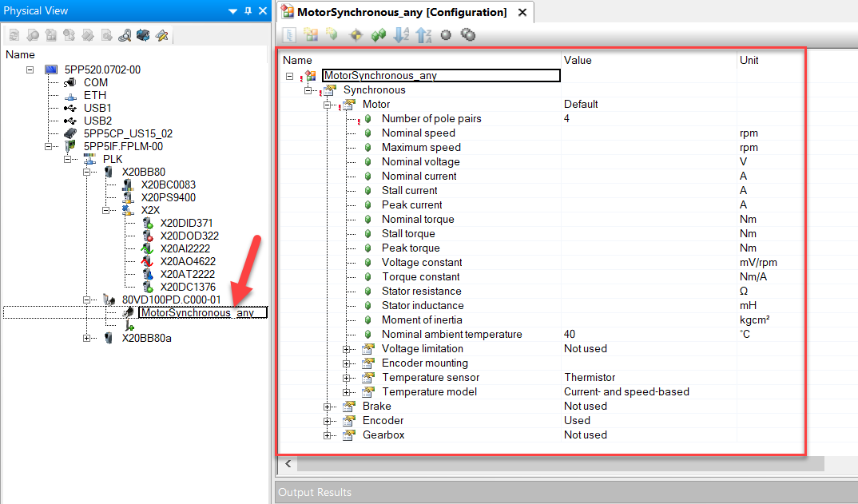Screen dimensions: 858x504
Task: Click the single grey sphere toolbar icon
Action: coord(446,35)
